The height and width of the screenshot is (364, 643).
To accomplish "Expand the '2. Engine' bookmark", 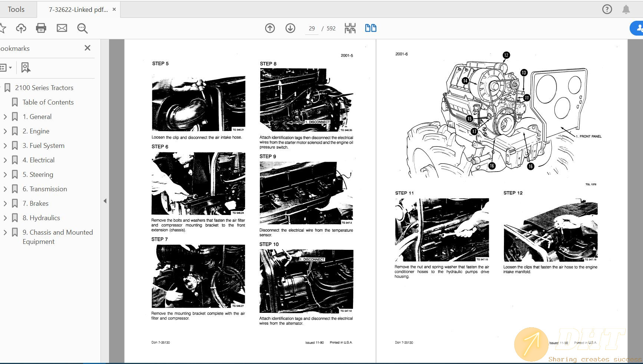I will (5, 131).
